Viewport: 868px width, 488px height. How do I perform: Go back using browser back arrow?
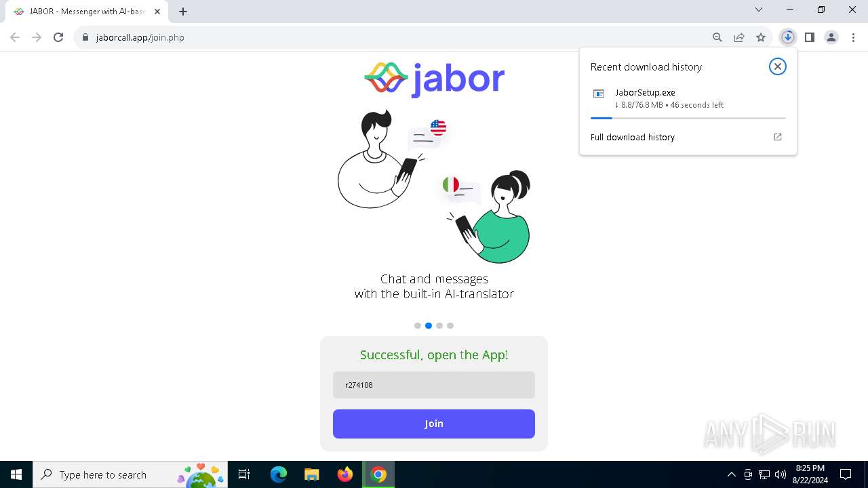(15, 37)
